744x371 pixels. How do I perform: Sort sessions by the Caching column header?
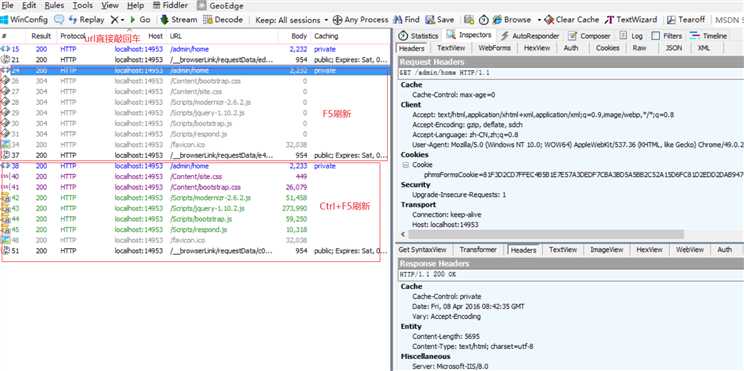(326, 36)
